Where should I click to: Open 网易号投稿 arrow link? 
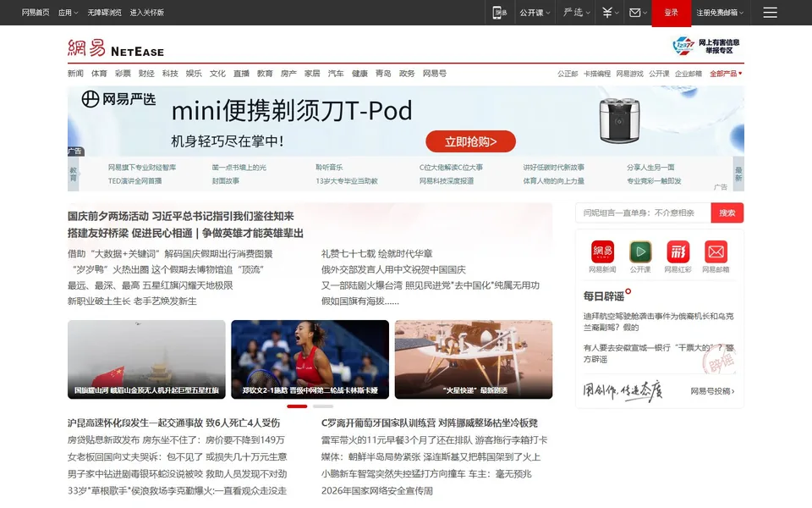point(712,391)
